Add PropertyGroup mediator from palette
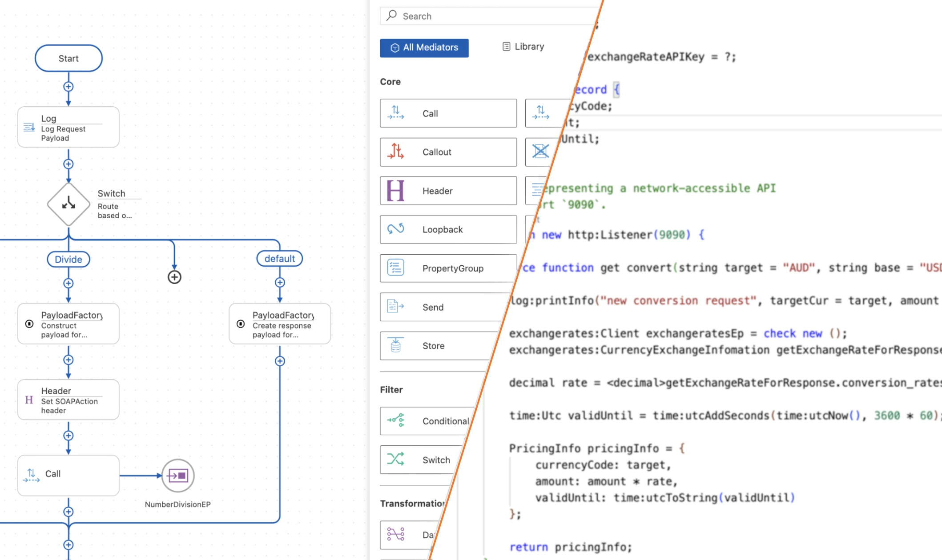The width and height of the screenshot is (942, 560). coord(448,268)
